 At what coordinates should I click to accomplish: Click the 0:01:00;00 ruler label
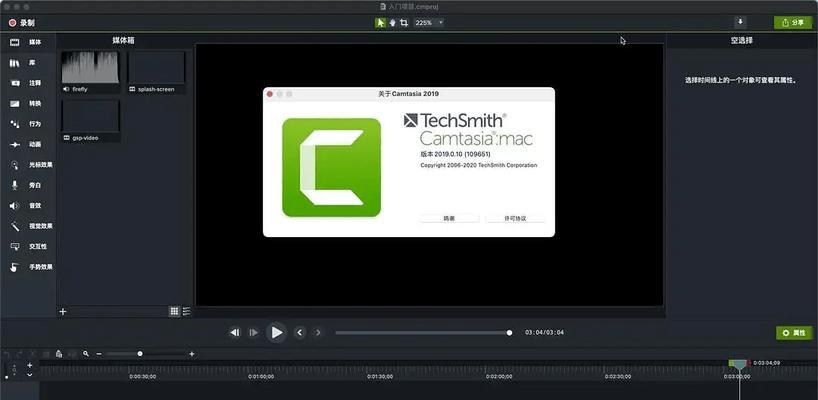(x=261, y=376)
